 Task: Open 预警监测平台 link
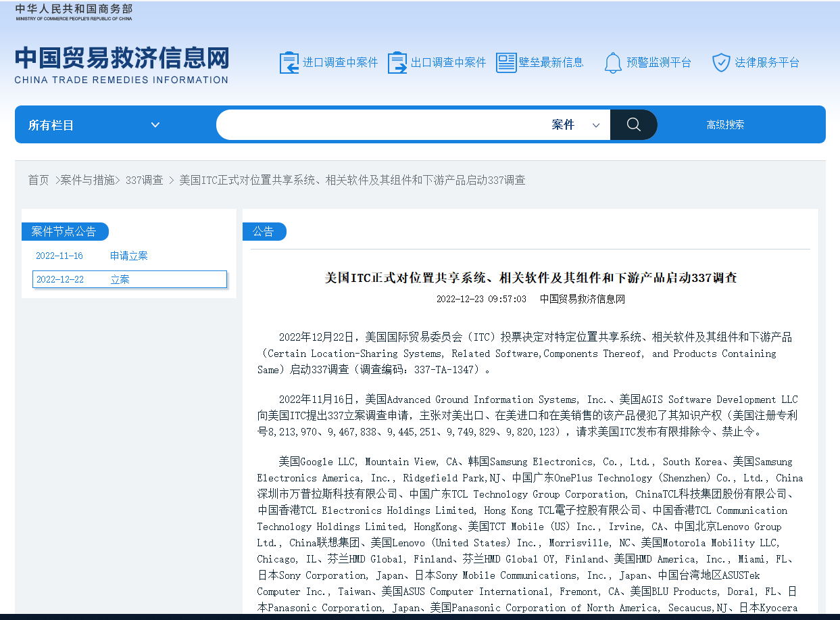(659, 62)
